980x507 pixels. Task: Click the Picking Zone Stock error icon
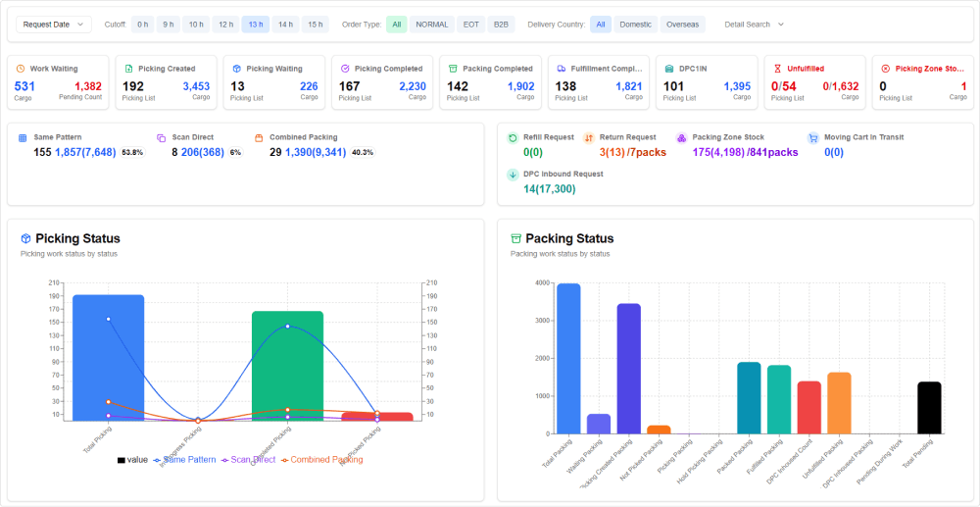coord(886,69)
